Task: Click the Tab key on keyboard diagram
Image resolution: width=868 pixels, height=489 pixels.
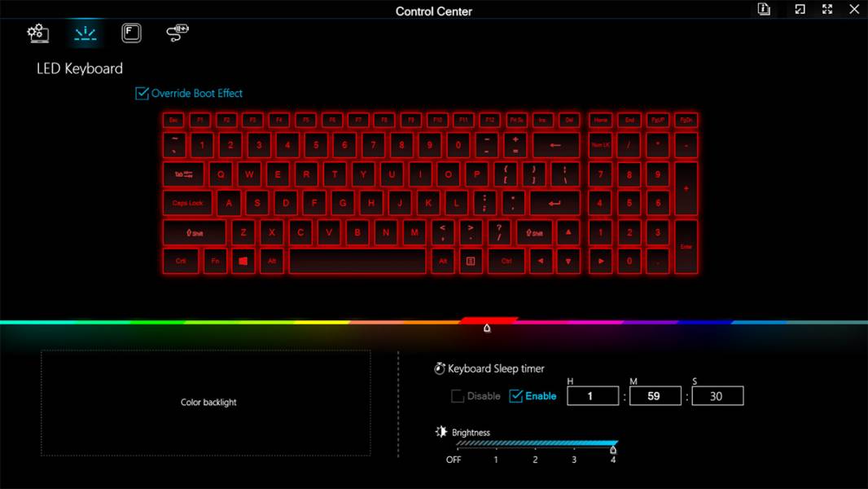Action: pyautogui.click(x=183, y=174)
